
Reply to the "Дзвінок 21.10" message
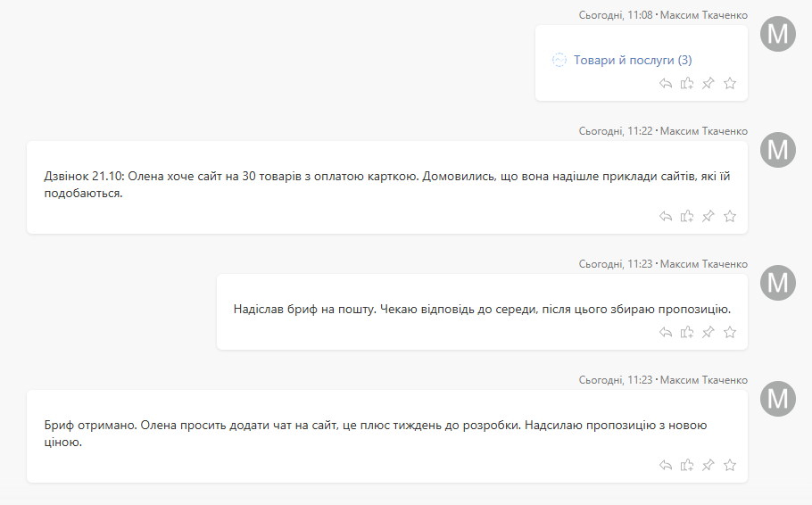tap(666, 217)
